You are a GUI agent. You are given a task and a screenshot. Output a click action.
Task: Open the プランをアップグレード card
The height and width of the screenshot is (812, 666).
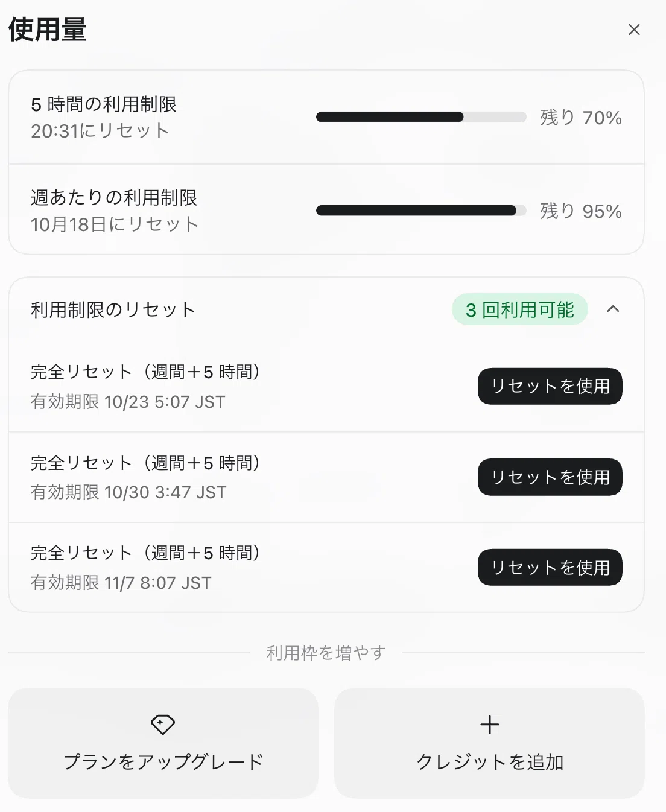coord(163,743)
